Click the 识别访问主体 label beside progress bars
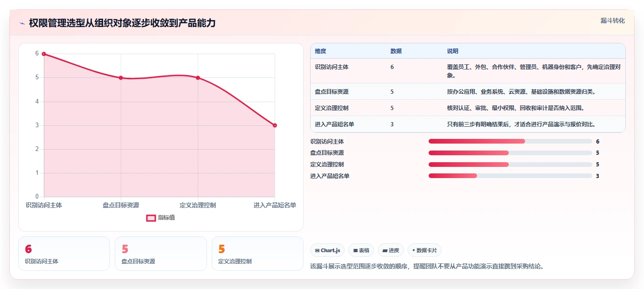 click(327, 141)
